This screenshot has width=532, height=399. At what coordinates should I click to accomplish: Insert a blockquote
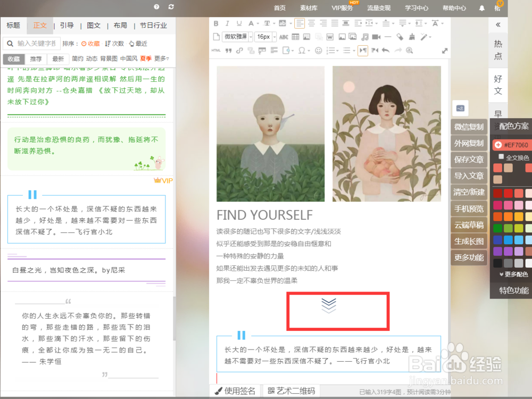coord(228,51)
